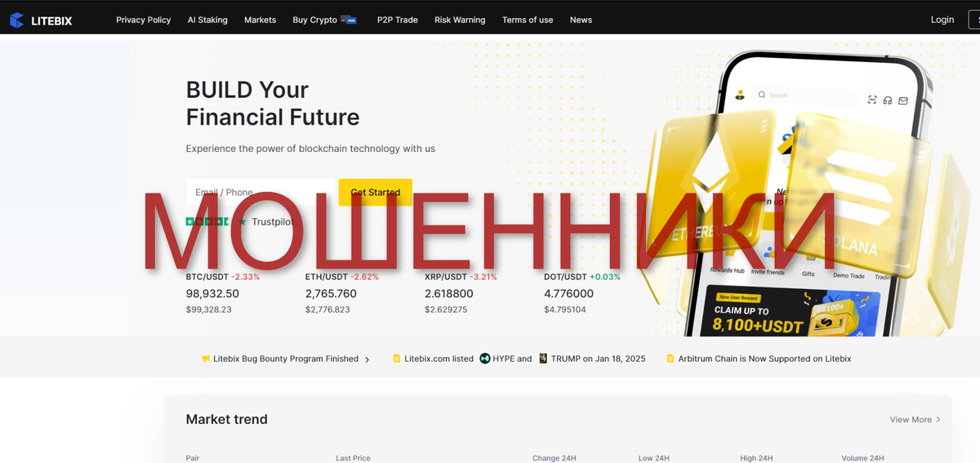The image size is (980, 463).
Task: Open Arbitrum Chain supported announcement
Action: click(759, 358)
